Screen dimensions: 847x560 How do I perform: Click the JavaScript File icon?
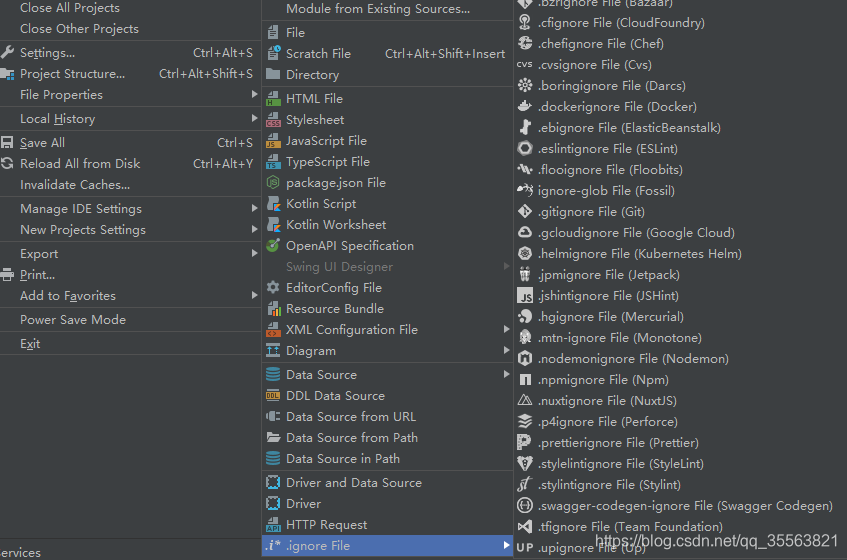click(x=273, y=141)
